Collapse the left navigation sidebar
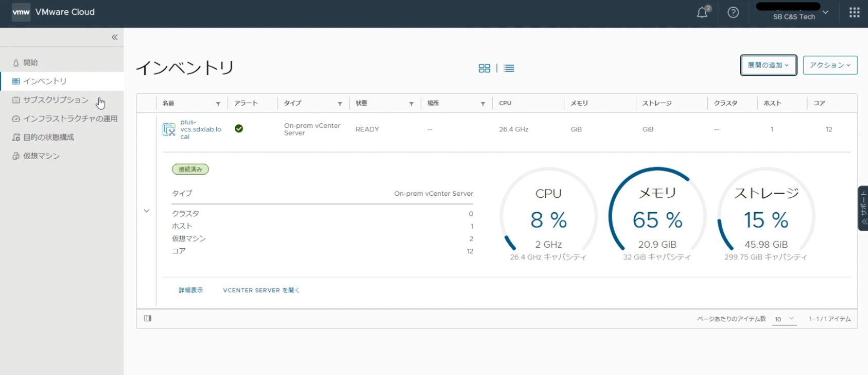868x375 pixels. 114,37
